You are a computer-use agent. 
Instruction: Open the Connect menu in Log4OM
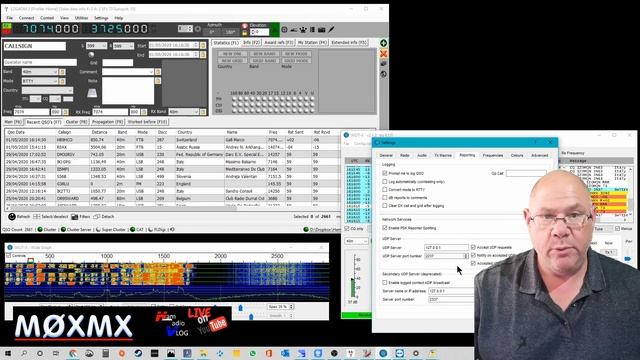26,18
